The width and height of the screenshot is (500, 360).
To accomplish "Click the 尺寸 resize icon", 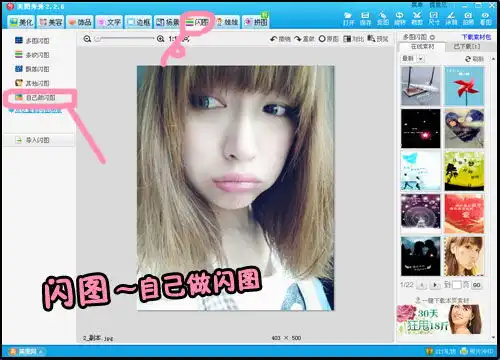I will [434, 19].
